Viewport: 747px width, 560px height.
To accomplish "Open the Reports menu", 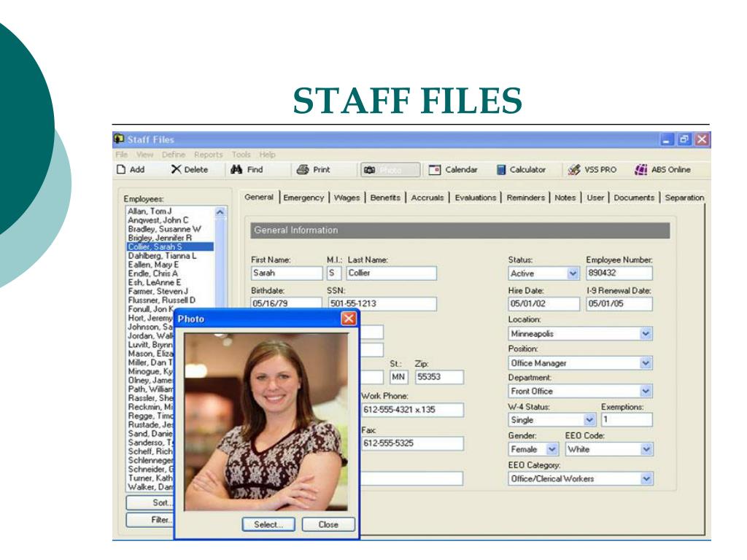I will pos(208,155).
